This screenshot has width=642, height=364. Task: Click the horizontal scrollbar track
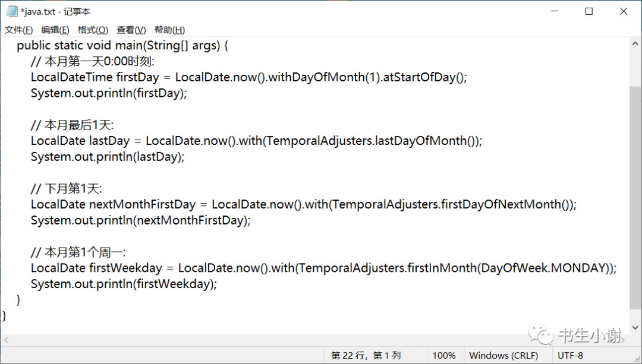(x=297, y=340)
